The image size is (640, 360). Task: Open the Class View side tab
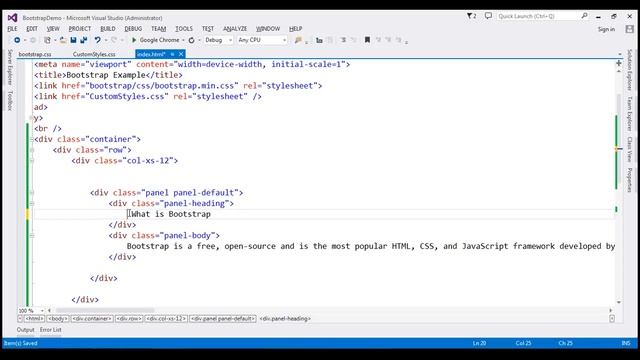[630, 149]
